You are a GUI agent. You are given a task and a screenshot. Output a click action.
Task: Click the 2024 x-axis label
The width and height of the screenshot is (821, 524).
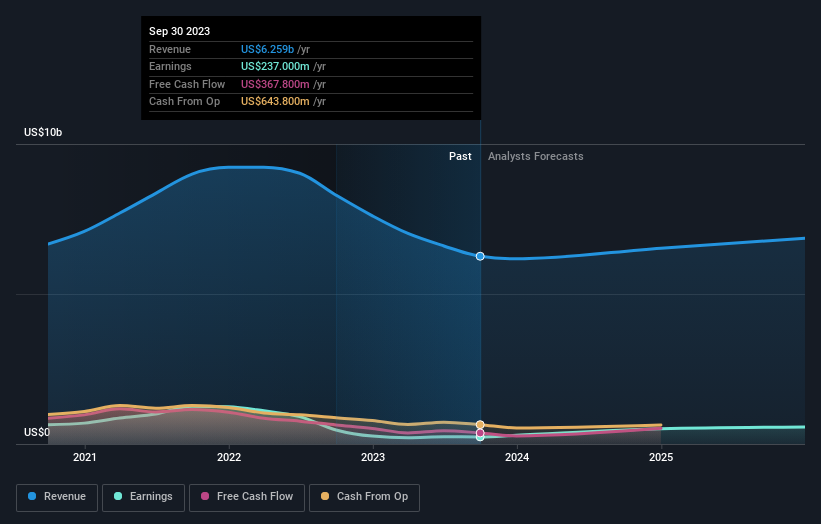(x=517, y=457)
